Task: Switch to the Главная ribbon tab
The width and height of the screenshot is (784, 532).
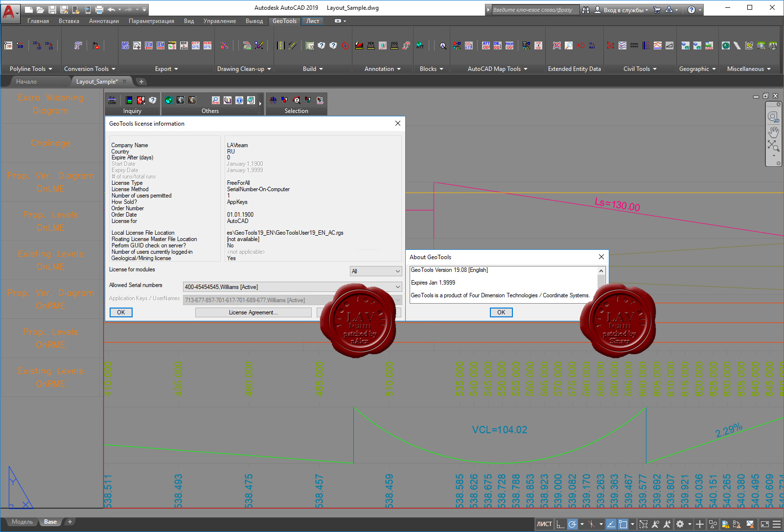Action: pyautogui.click(x=38, y=21)
